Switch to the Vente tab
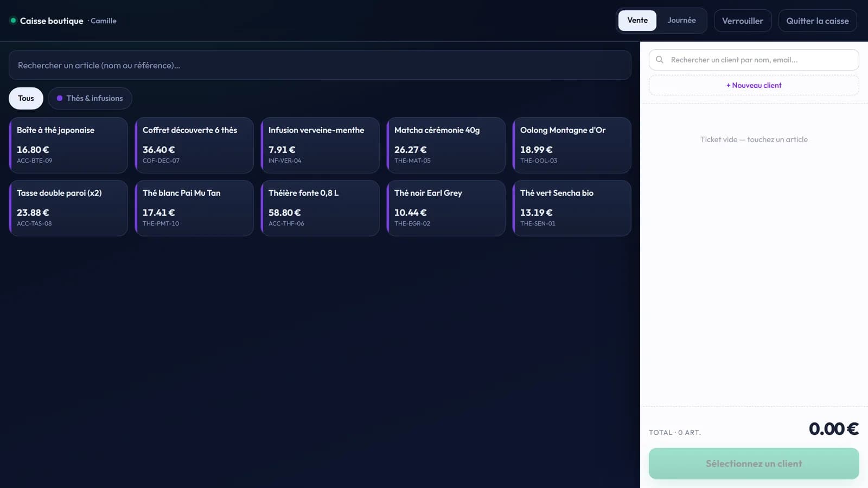868x488 pixels. point(637,21)
